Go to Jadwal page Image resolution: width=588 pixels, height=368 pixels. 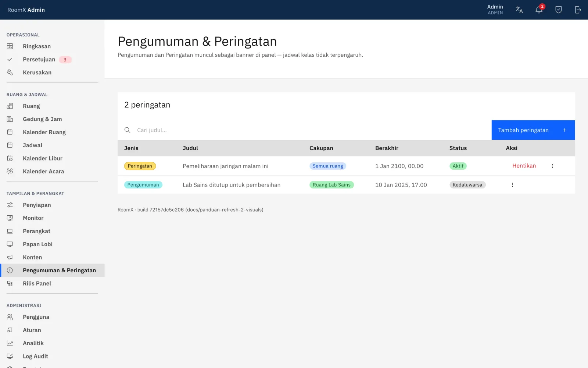pos(52,145)
